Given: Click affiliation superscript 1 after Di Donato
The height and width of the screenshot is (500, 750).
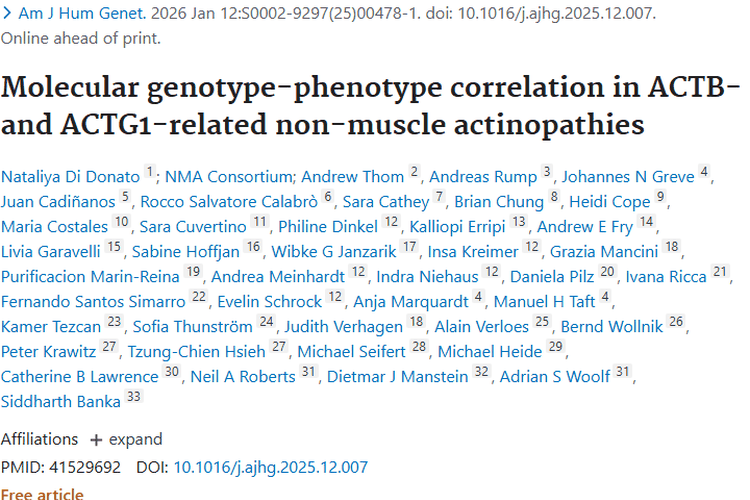Looking at the screenshot, I should tap(150, 173).
